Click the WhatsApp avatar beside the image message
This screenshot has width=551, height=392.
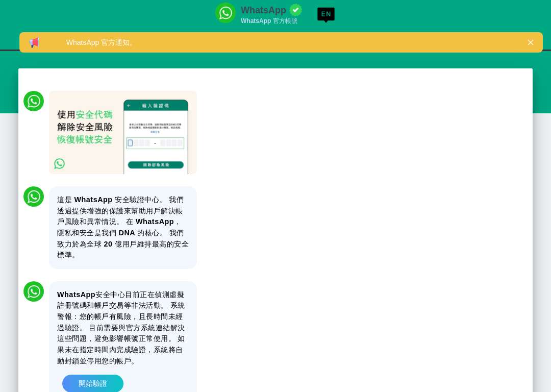34,101
